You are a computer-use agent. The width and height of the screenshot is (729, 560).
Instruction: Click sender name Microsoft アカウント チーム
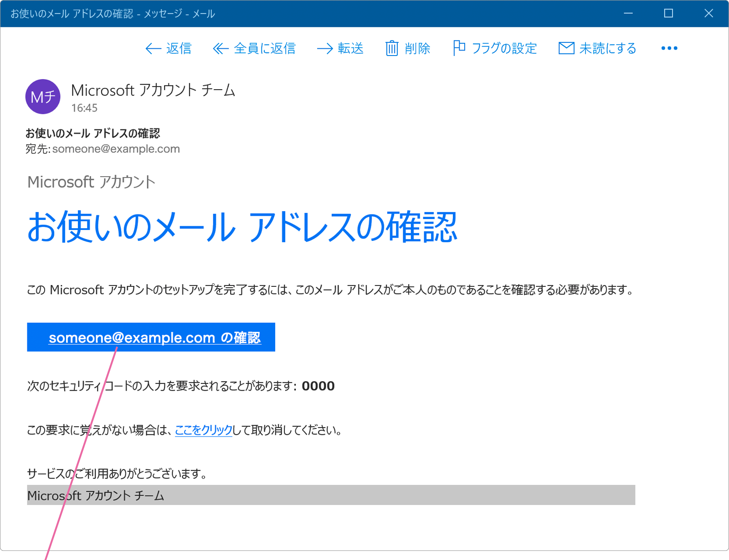153,90
